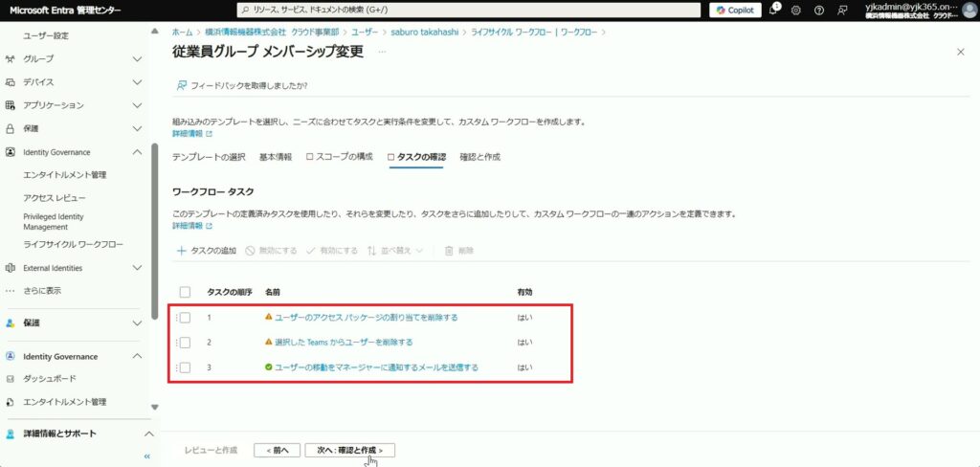Expand upper 保護 section chevron
980x467 pixels.
pyautogui.click(x=138, y=129)
